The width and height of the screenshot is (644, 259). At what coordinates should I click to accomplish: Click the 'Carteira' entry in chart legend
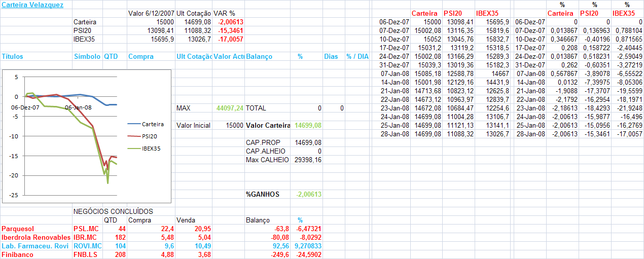click(x=146, y=124)
